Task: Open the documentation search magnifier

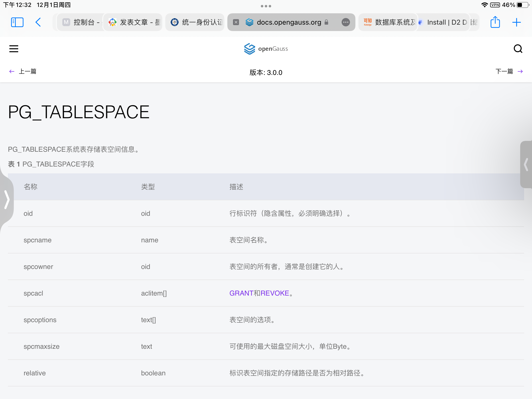Action: coord(518,49)
